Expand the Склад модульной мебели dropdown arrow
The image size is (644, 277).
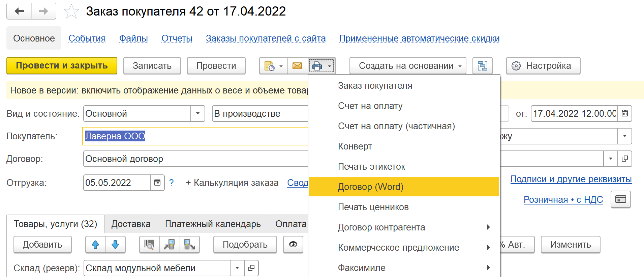pyautogui.click(x=237, y=268)
